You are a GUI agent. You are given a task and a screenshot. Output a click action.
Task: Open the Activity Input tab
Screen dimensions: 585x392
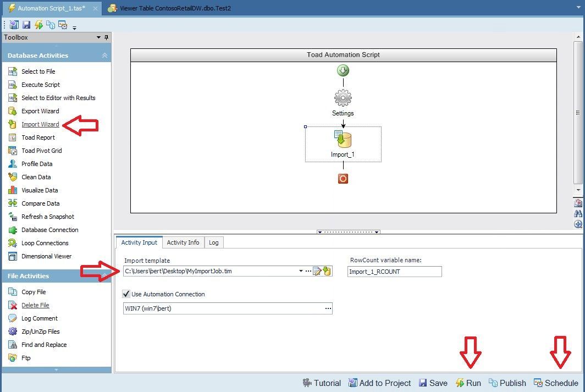pos(139,242)
